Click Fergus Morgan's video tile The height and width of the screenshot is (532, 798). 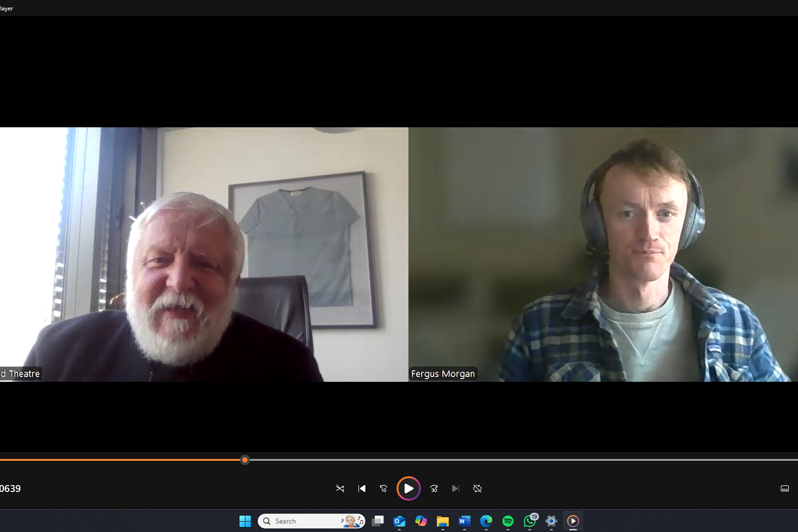point(603,254)
